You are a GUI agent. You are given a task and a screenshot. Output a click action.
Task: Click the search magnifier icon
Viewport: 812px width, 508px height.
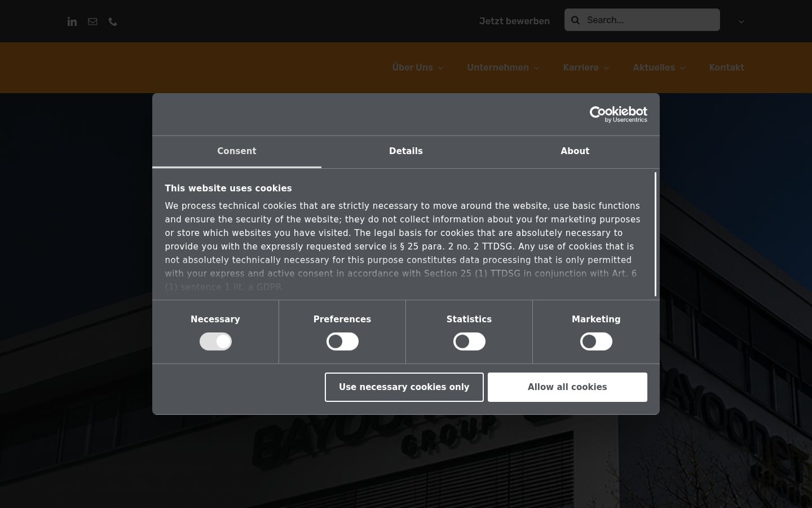pos(575,20)
